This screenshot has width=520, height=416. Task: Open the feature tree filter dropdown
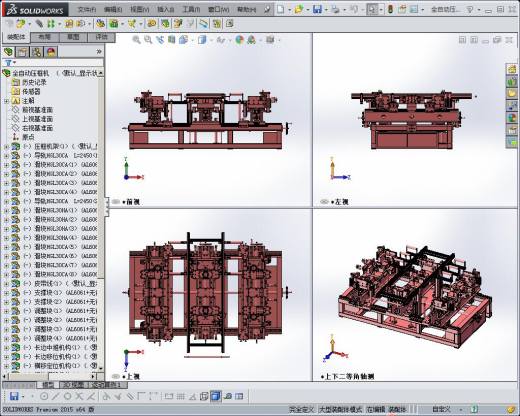coord(10,63)
